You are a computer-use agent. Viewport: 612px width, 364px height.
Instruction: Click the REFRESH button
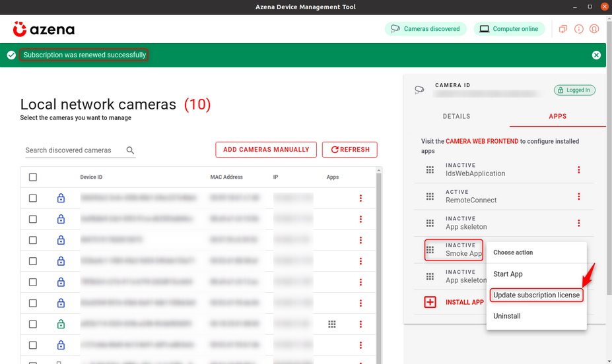point(350,150)
